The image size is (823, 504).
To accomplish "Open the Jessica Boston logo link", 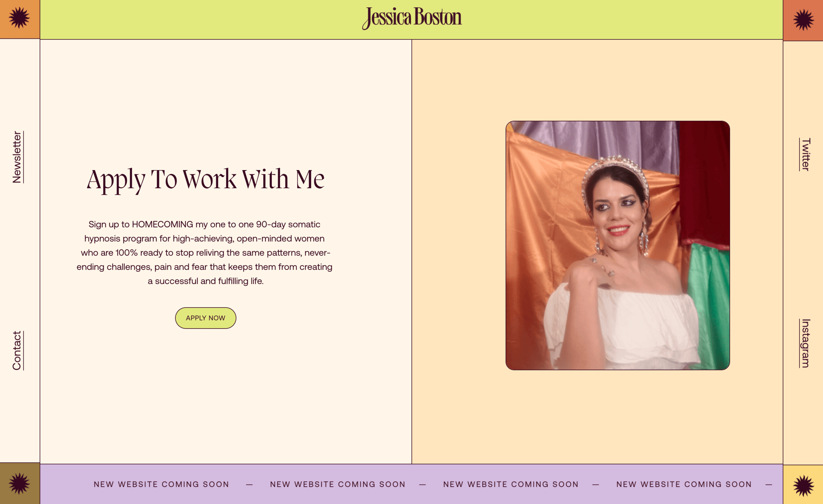I will click(x=411, y=18).
